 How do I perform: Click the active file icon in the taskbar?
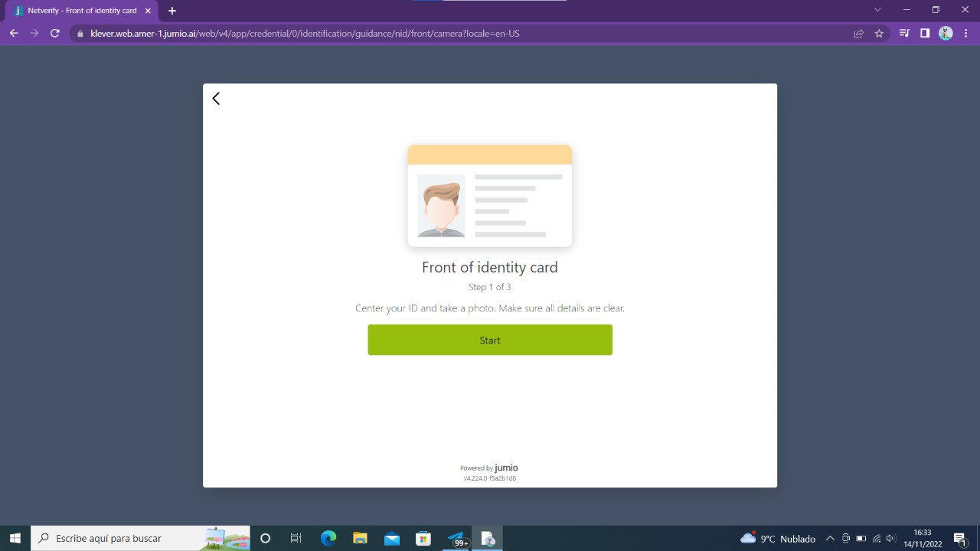click(x=487, y=539)
